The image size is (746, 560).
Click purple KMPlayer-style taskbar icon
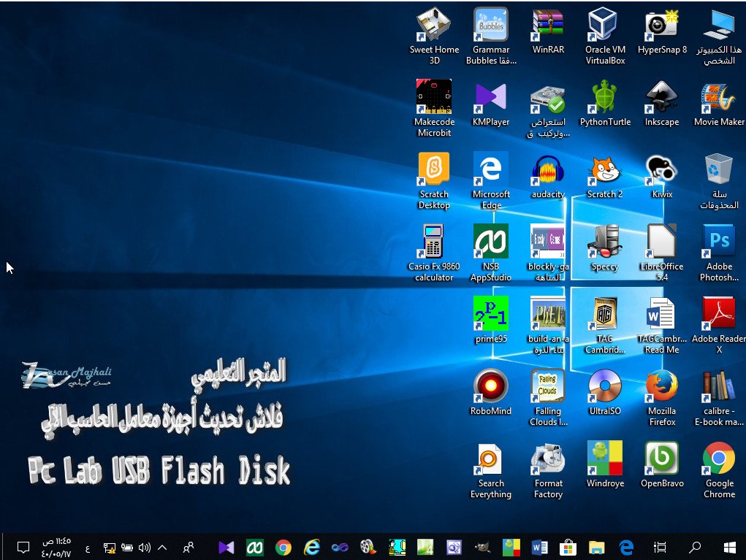coord(227,548)
